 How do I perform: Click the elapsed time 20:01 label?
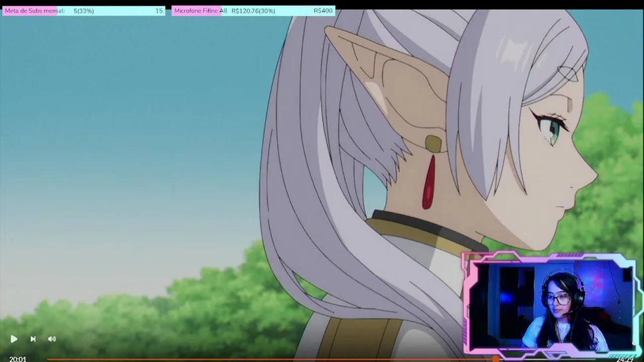18,359
